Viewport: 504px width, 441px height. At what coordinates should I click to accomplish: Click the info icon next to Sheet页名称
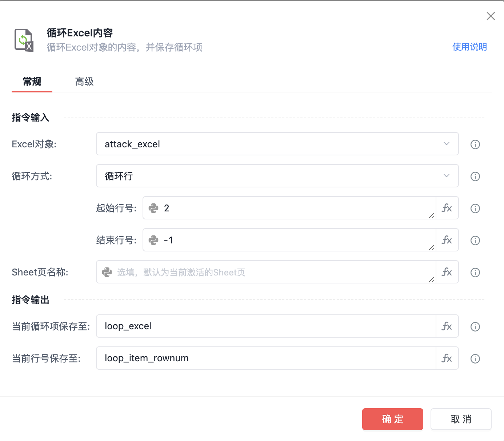click(x=475, y=272)
